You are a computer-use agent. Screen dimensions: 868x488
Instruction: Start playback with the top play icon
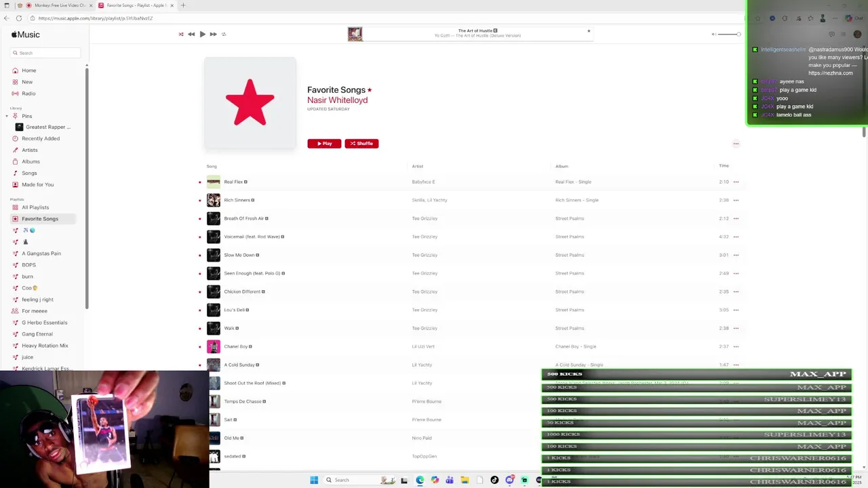click(x=202, y=34)
